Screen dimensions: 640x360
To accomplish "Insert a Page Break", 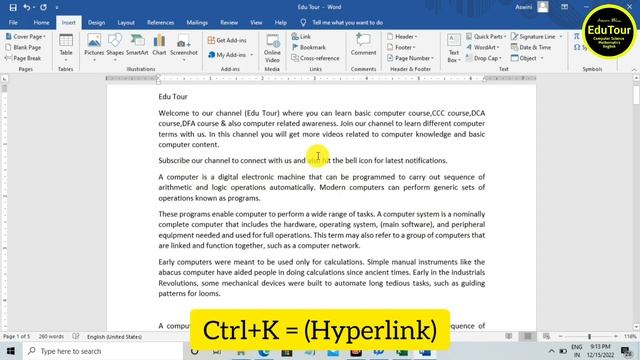I will click(23, 58).
